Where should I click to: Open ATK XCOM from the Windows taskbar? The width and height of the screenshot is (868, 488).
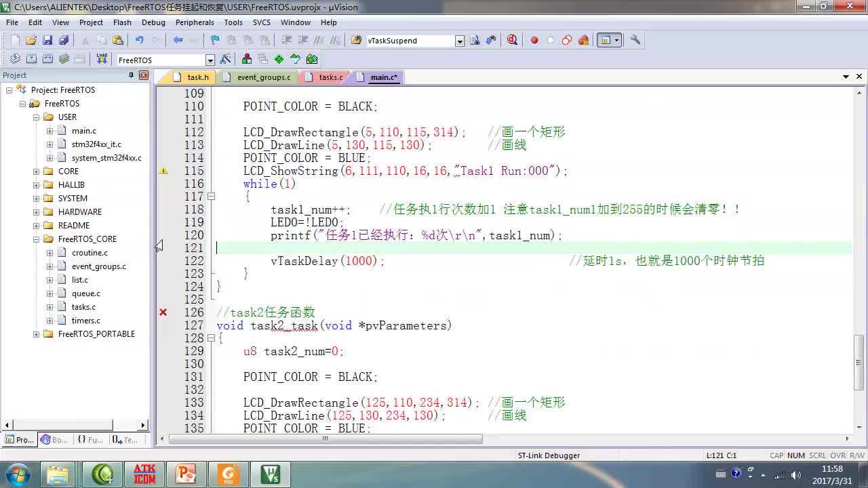point(144,474)
